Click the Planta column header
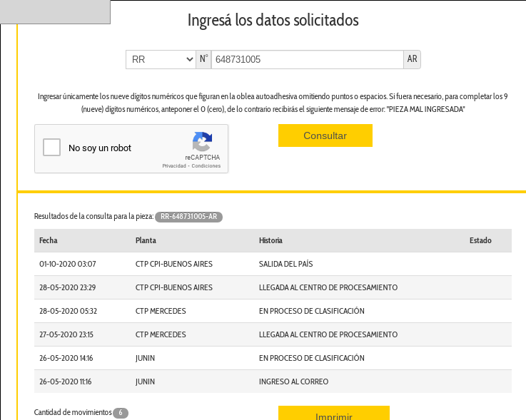Screen dimensions: 526x420 pyautogui.click(x=146, y=240)
